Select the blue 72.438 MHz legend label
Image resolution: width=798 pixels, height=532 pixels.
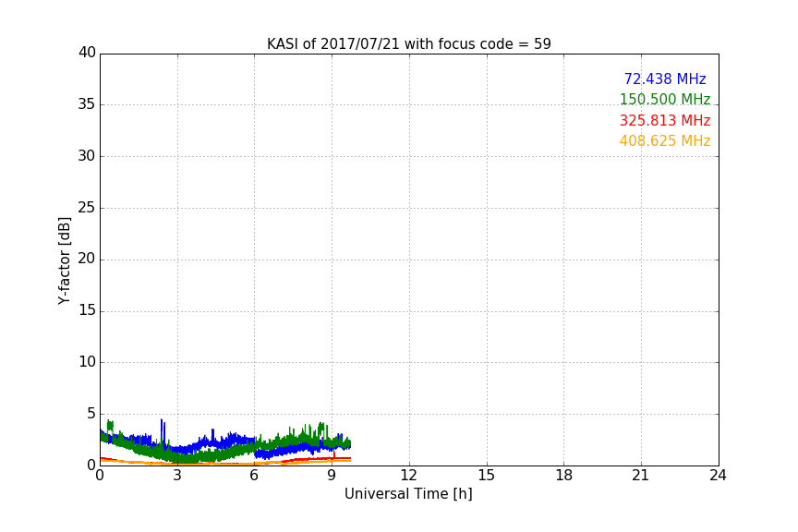tap(665, 79)
